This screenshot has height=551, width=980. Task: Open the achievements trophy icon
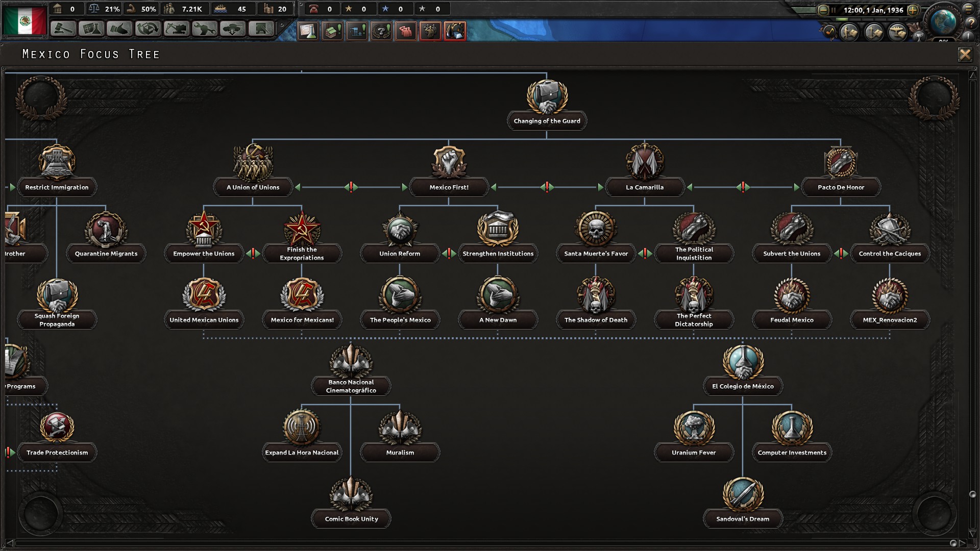click(918, 36)
